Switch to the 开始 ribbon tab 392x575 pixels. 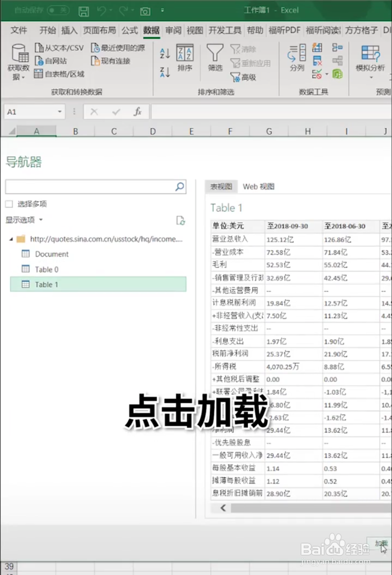click(47, 30)
